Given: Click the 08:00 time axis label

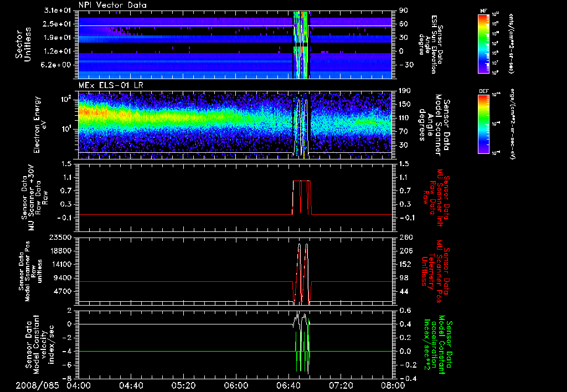Looking at the screenshot, I should (393, 385).
